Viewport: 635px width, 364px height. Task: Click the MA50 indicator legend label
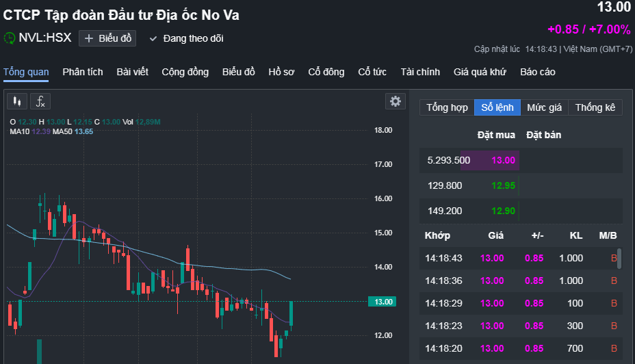click(x=62, y=131)
